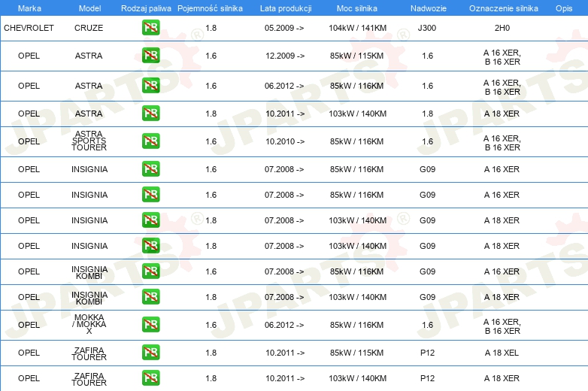The height and width of the screenshot is (391, 588).
Task: Click the Marka column header
Action: 29,8
